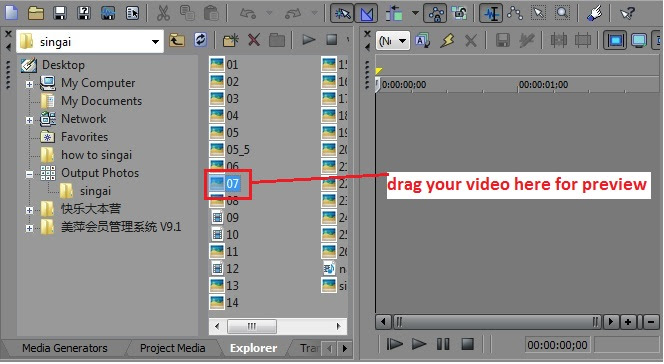Switch to the Project Media tab
The image size is (664, 364).
coord(173,348)
